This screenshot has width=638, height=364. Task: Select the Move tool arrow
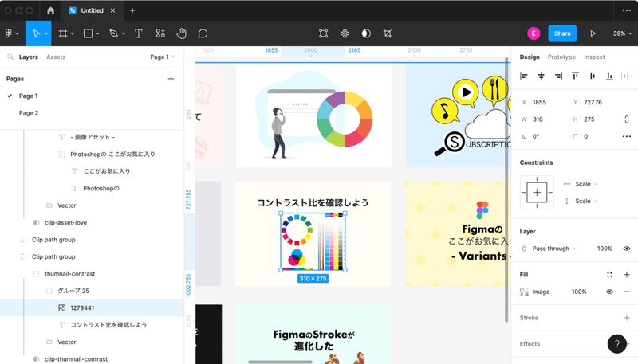click(36, 33)
